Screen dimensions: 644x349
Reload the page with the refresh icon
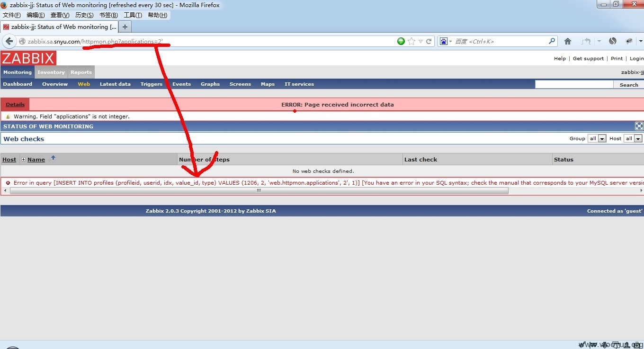click(429, 41)
